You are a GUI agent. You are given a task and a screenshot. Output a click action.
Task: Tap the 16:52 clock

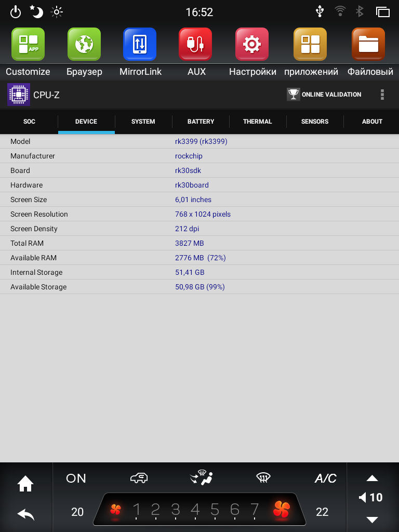click(199, 12)
